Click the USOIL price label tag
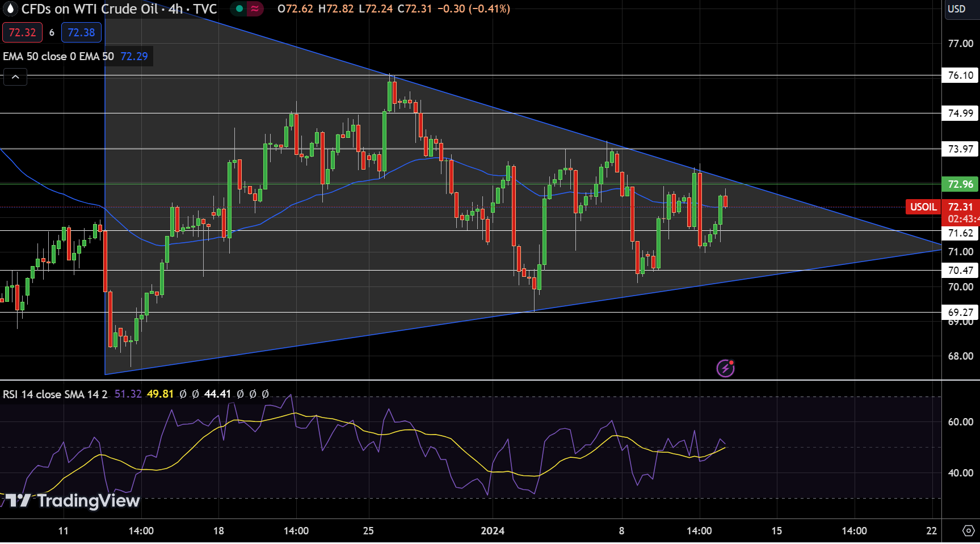Screen dimensions: 980x544 point(923,207)
